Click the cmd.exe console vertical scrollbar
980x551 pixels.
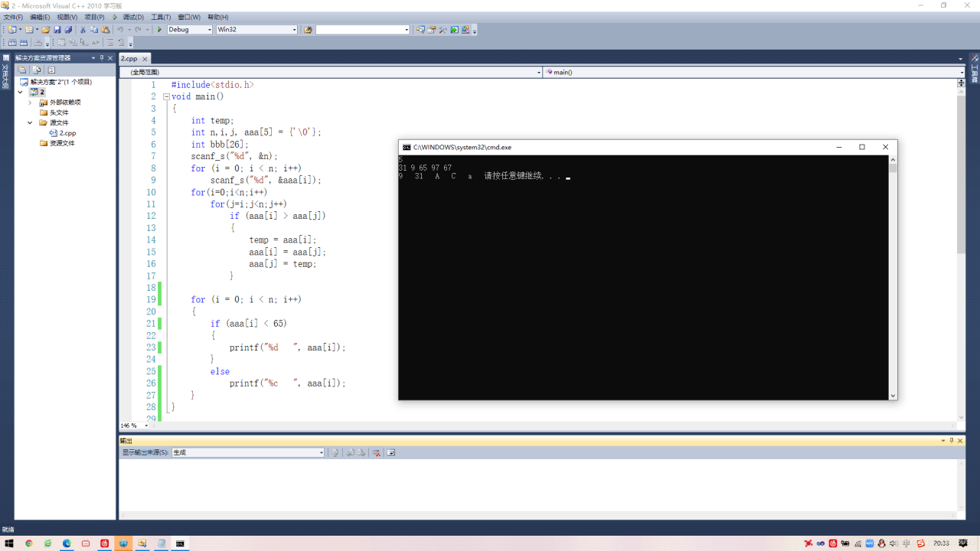893,277
